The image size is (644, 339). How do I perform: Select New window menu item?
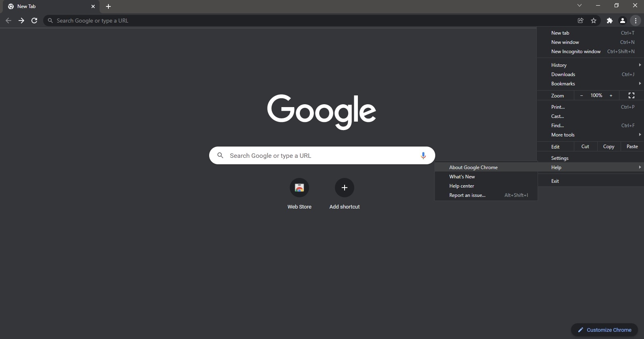pyautogui.click(x=590, y=42)
